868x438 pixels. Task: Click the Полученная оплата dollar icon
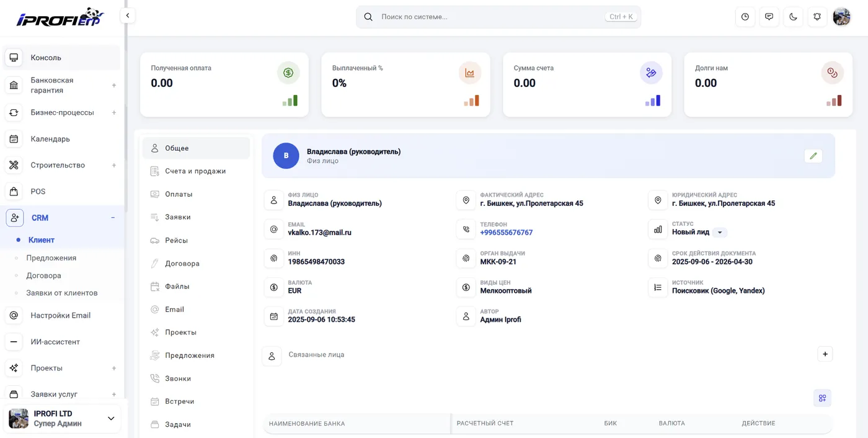pyautogui.click(x=288, y=73)
